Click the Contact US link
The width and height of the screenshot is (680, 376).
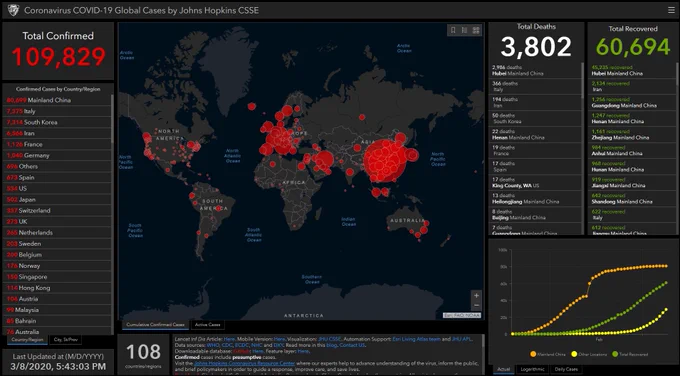tap(352, 345)
